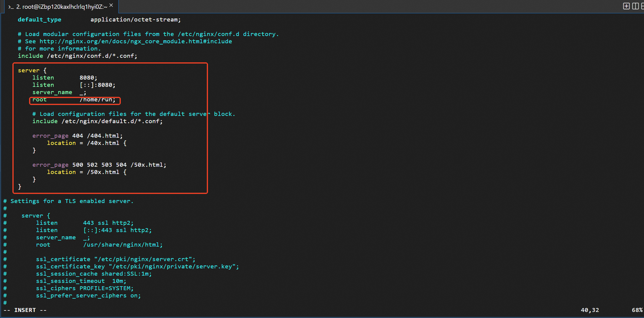
Task: Click the uncommented 'server_name' directive
Action: 52,92
